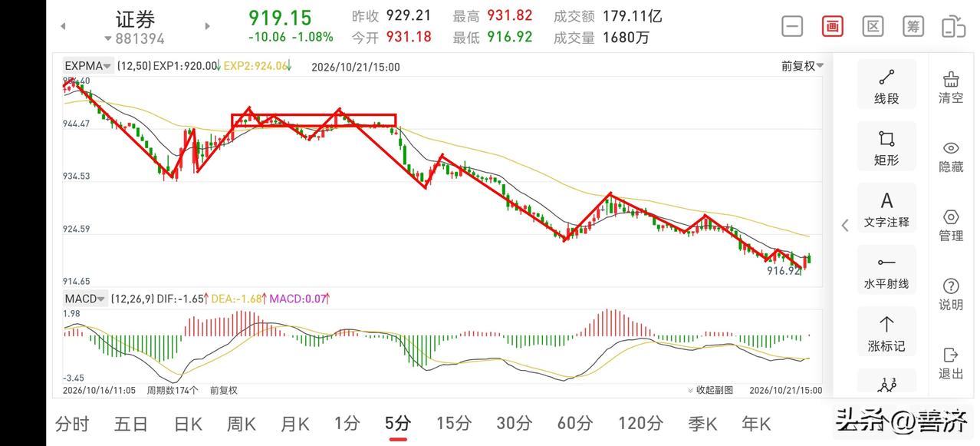Switch to the 分时 tab
980x446 pixels.
pos(72,423)
